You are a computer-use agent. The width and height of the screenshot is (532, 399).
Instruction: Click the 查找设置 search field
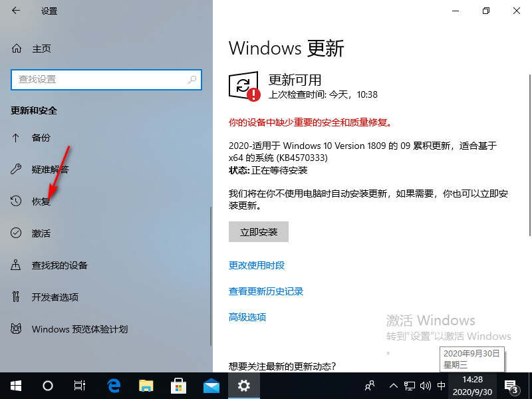(100, 79)
